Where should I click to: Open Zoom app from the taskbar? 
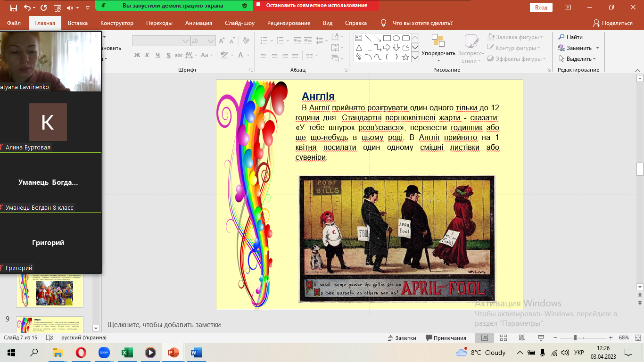click(104, 353)
